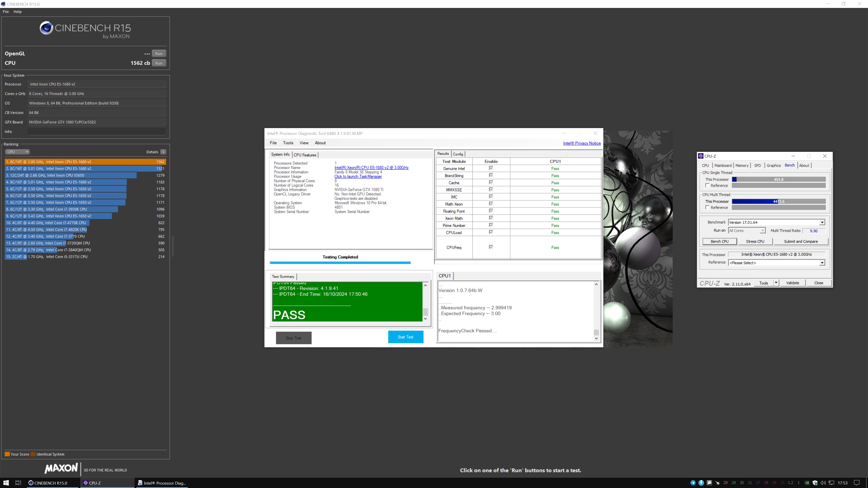Run the Cinebench CPU test
This screenshot has height=488, width=868.
click(x=159, y=63)
